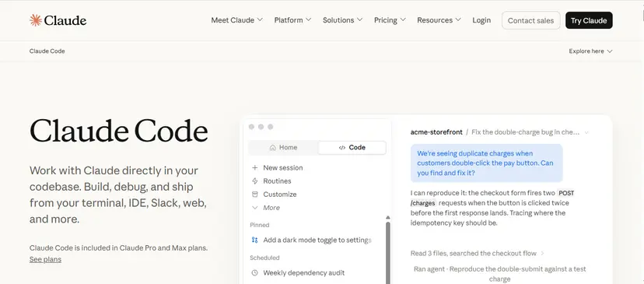Click the /charges code snippet
Image resolution: width=644 pixels, height=284 pixels.
423,203
